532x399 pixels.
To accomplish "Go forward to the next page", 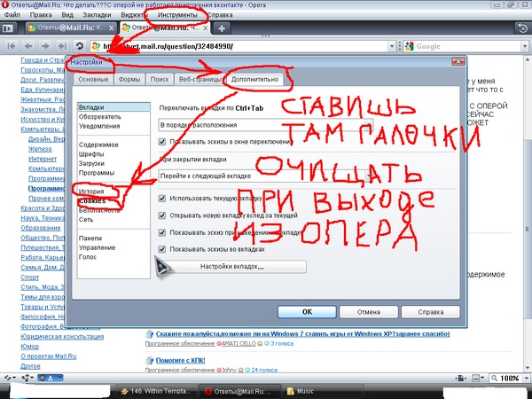I will [x=45, y=46].
